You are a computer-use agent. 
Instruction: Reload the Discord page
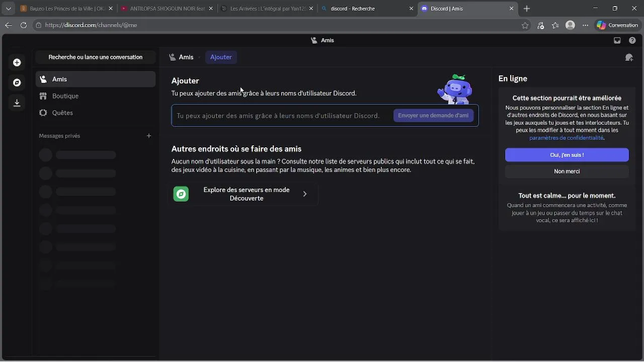click(23, 25)
